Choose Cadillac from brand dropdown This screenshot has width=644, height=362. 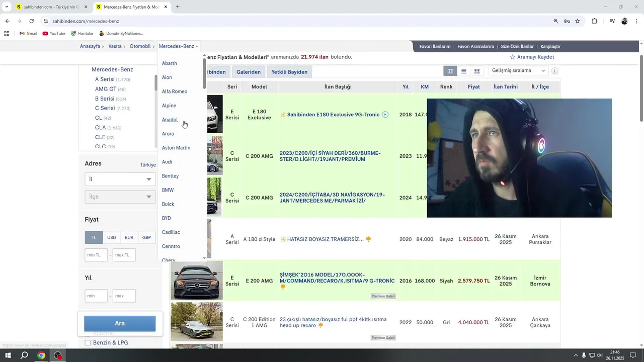pyautogui.click(x=171, y=232)
